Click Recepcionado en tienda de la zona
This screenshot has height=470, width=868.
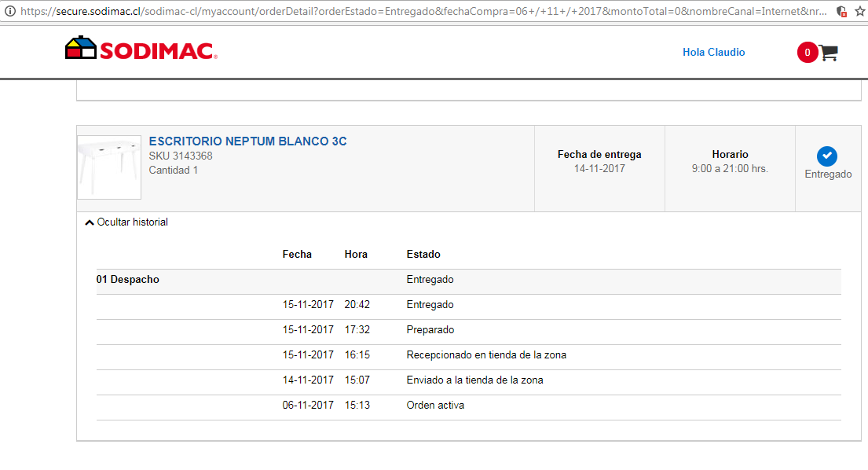point(486,354)
